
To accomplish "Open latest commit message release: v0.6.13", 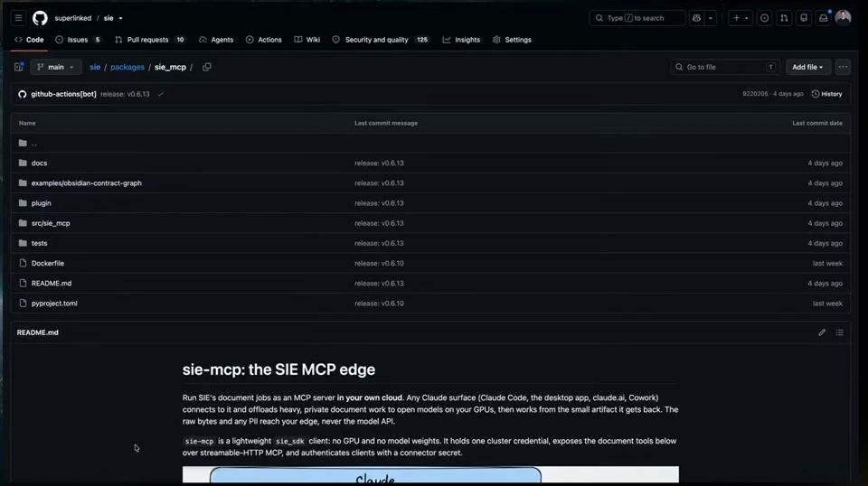I will [x=125, y=94].
